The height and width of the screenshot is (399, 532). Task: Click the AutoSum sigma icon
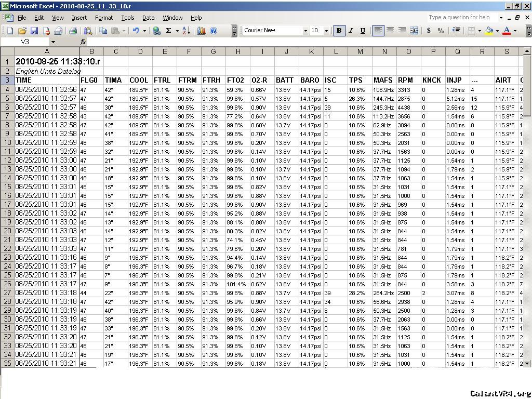(x=168, y=31)
